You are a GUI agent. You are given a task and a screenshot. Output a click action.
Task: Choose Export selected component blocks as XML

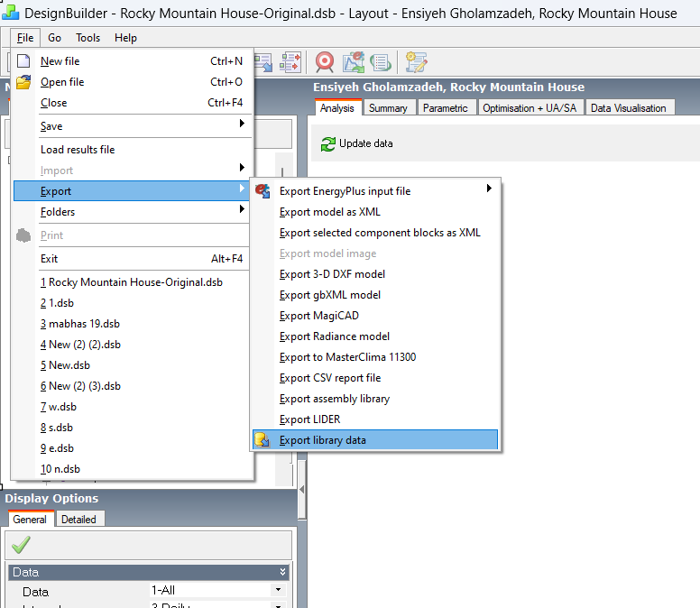click(375, 233)
